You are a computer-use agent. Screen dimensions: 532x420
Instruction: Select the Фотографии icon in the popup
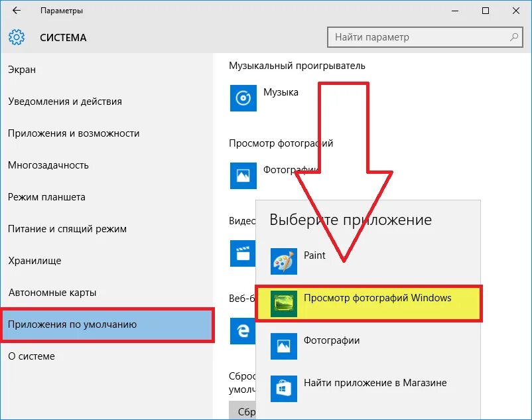click(284, 346)
